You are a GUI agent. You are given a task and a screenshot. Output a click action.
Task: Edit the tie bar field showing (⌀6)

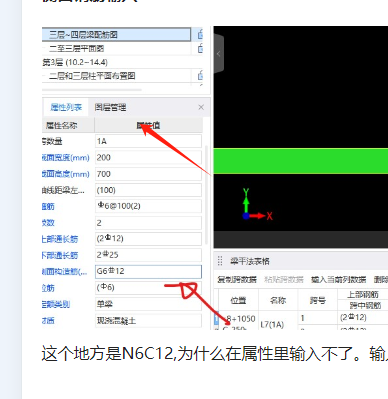pyautogui.click(x=148, y=287)
